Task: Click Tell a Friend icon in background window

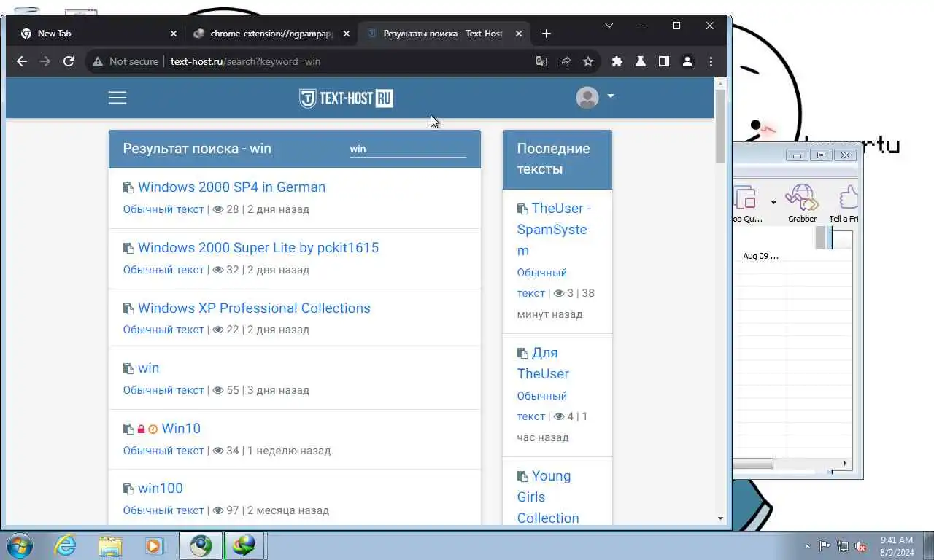Action: pos(845,203)
